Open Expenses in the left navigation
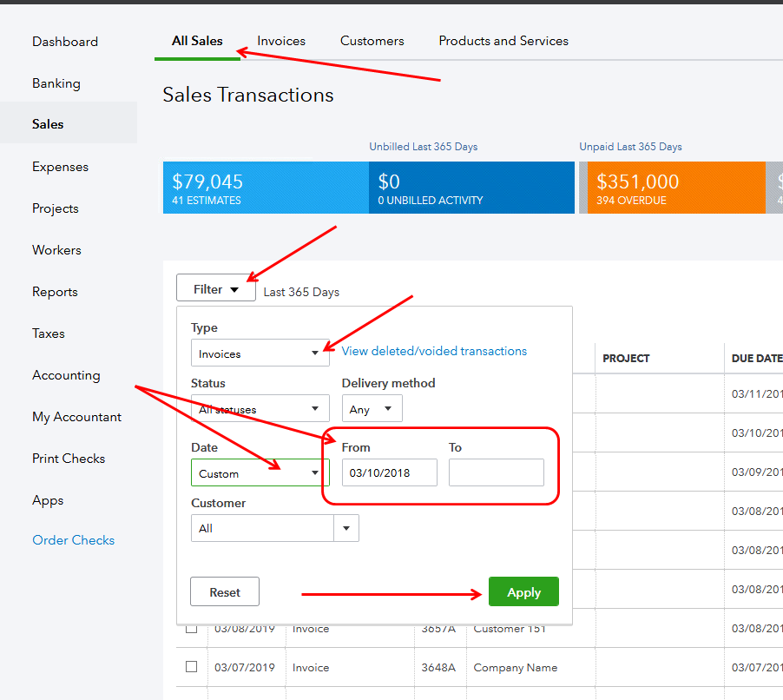 click(x=60, y=167)
